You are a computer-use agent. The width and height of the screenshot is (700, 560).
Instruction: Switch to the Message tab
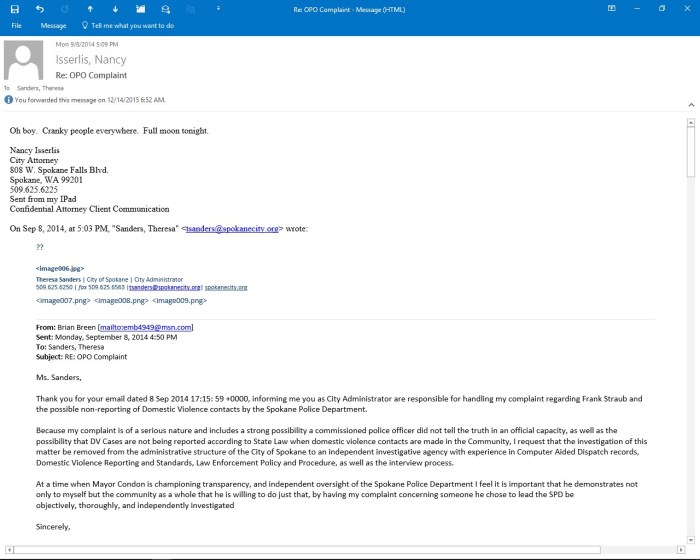[x=53, y=25]
